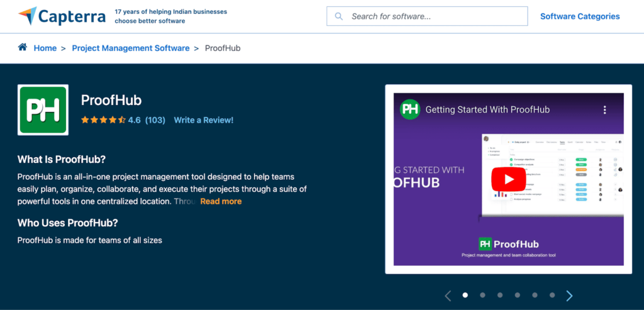
Task: Click the What Is ProofHub? heading
Action: (x=62, y=159)
